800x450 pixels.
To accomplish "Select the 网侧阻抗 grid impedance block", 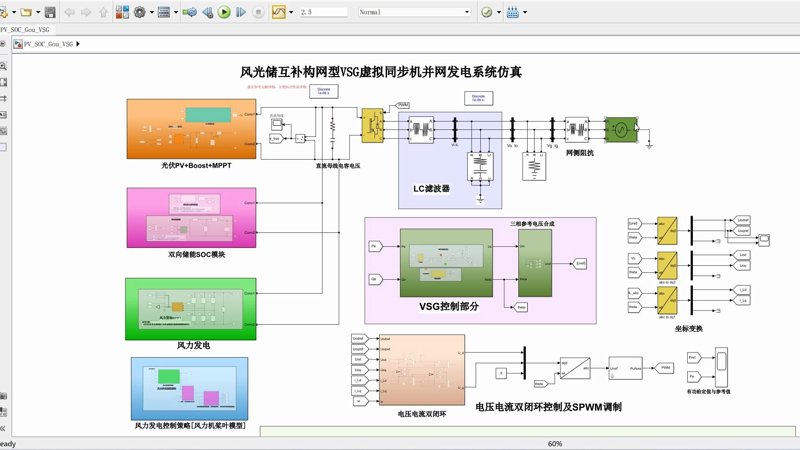I will point(577,130).
